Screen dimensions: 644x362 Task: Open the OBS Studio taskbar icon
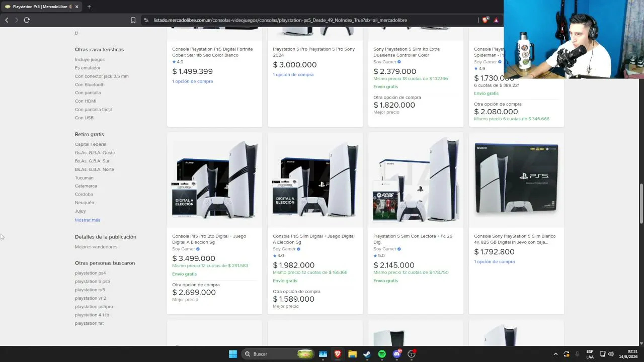412,354
